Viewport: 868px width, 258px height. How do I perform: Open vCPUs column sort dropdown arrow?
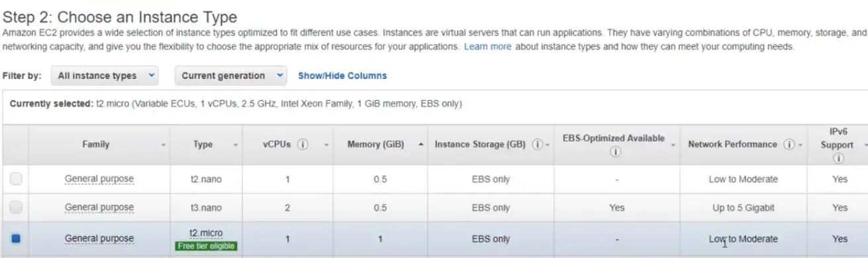click(326, 145)
